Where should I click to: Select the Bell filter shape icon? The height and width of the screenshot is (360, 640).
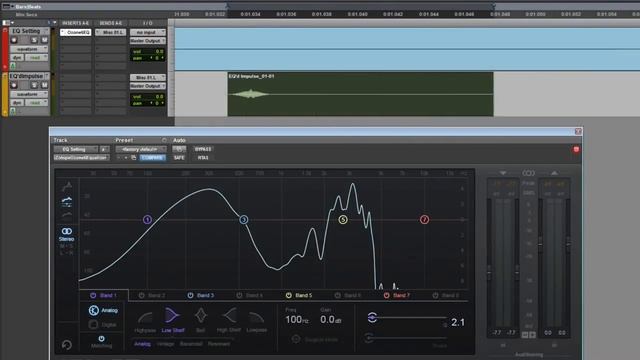pyautogui.click(x=200, y=316)
